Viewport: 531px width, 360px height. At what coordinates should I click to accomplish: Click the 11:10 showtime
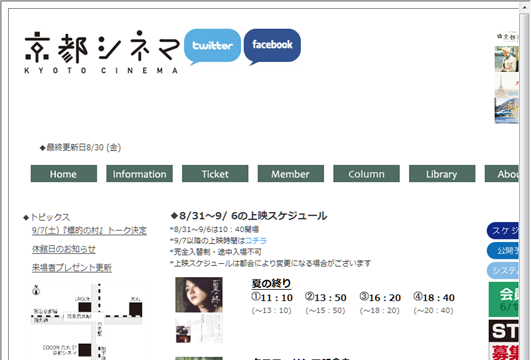(x=272, y=297)
